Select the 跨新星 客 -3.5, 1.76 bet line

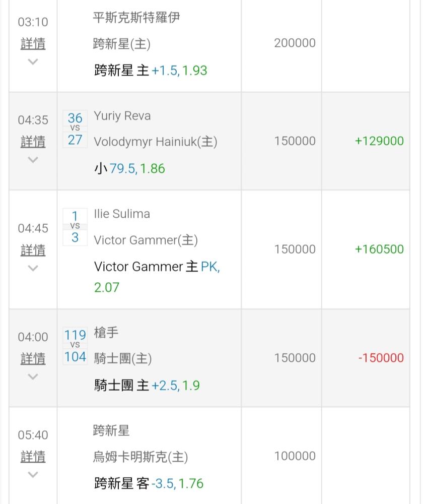tap(149, 483)
